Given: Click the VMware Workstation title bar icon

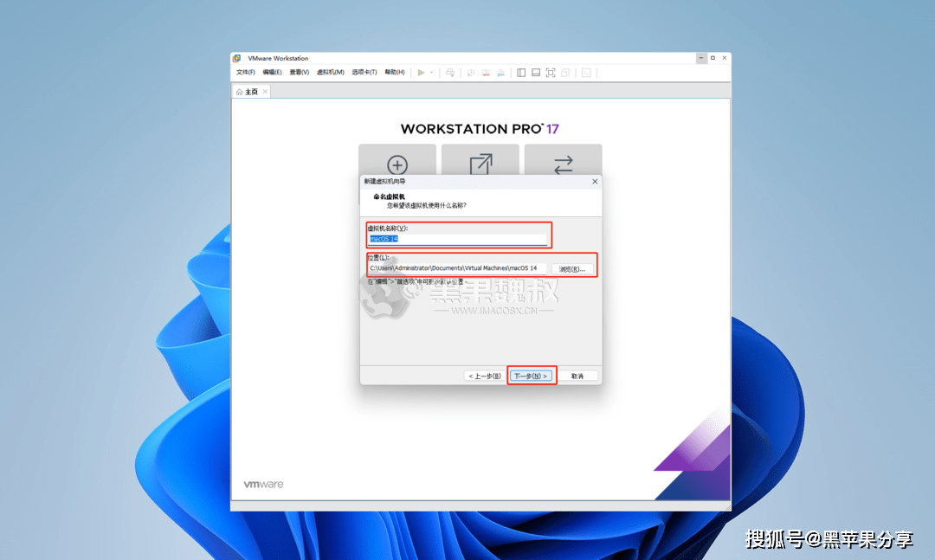Looking at the screenshot, I should (237, 59).
